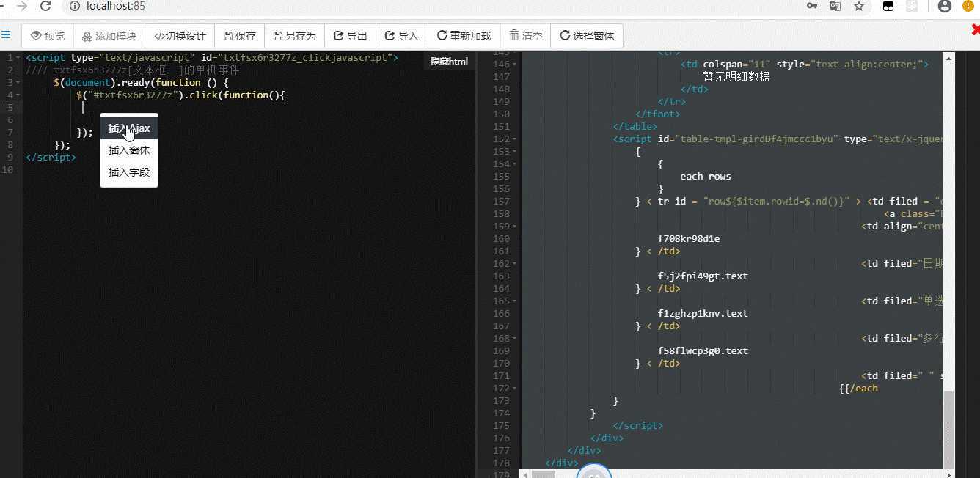This screenshot has height=478, width=980.
Task: Save with the 保存 button
Action: point(240,36)
